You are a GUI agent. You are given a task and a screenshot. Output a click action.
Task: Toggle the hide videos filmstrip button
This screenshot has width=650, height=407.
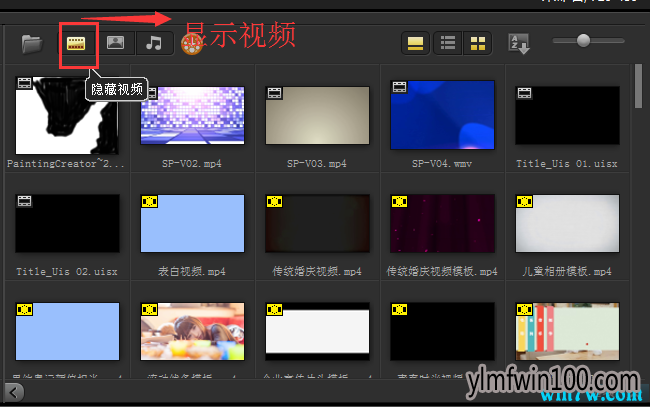(76, 43)
